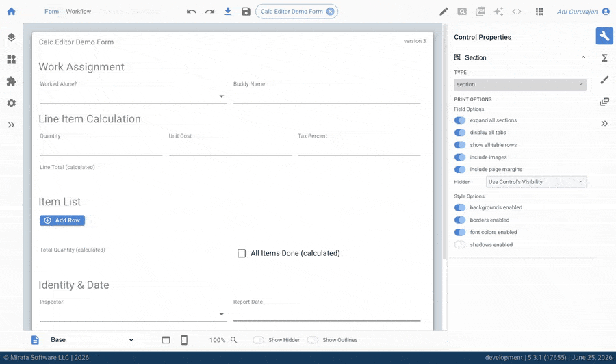The height and width of the screenshot is (364, 616).
Task: Open the paintbrush style panel
Action: point(604,80)
